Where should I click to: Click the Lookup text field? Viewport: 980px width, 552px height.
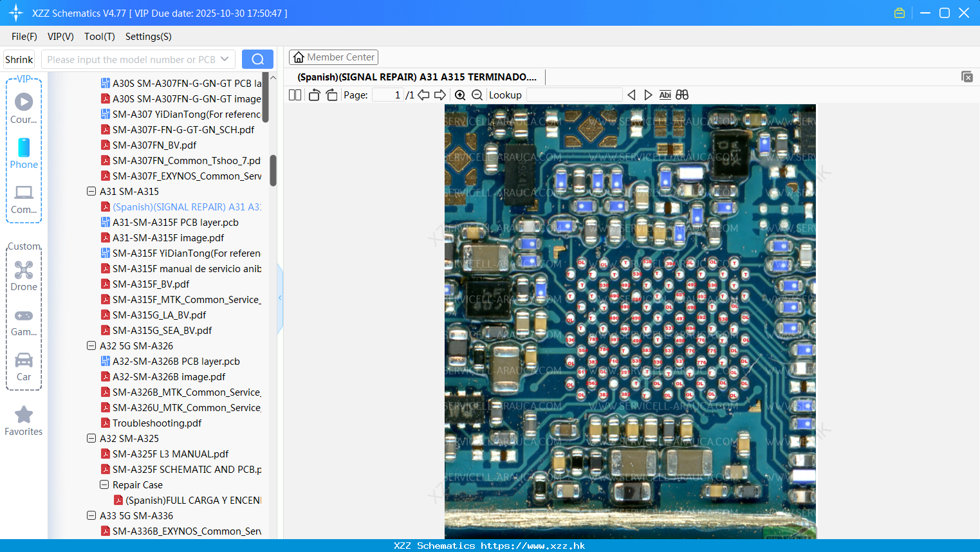(575, 95)
